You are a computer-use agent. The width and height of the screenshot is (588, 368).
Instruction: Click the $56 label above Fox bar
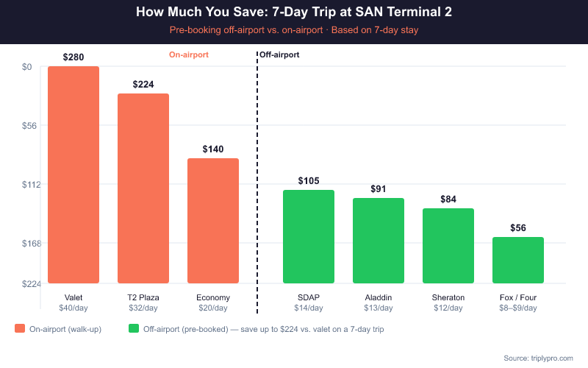coord(518,227)
